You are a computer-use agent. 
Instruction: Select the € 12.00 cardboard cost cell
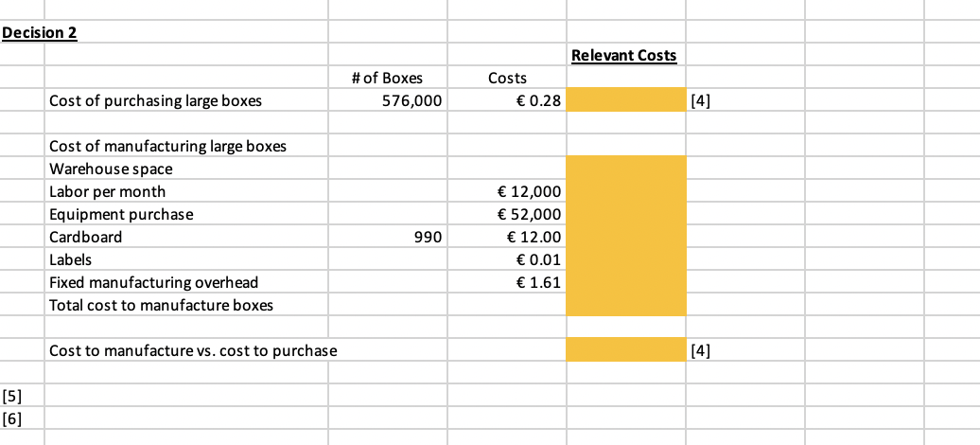click(506, 237)
